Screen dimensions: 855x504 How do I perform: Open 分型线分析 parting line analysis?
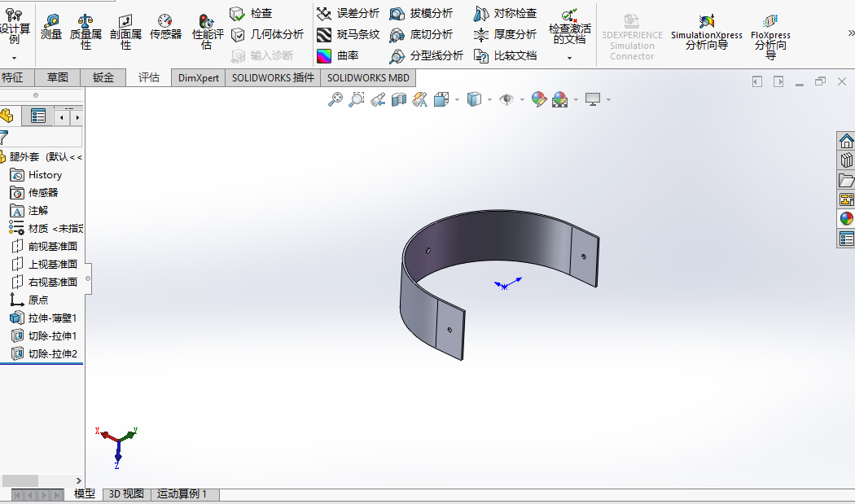click(x=427, y=55)
